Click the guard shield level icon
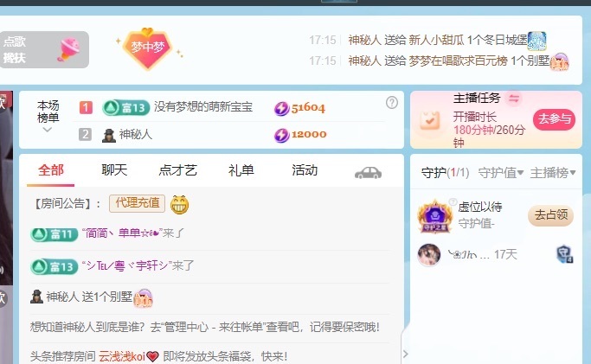Viewport: 591px width, 364px height. point(565,254)
